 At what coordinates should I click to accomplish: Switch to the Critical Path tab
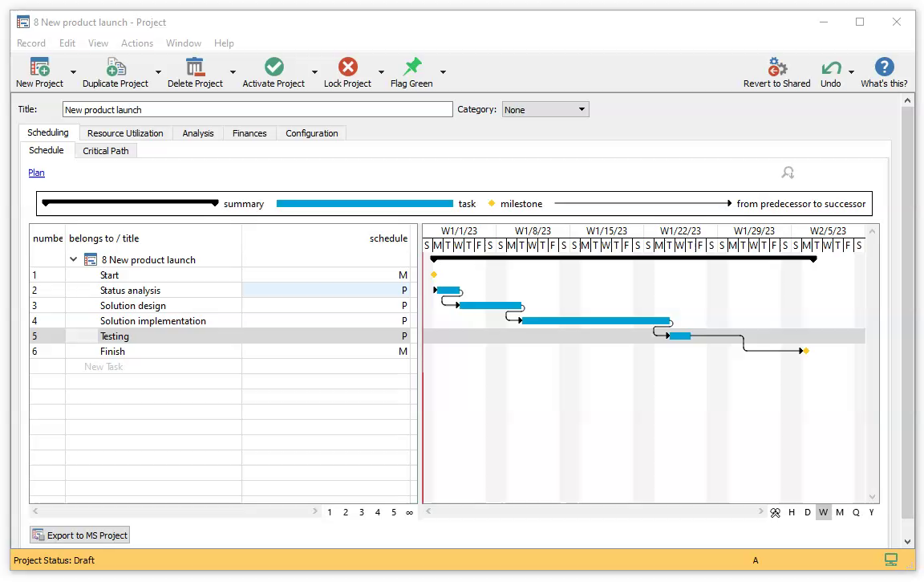(x=106, y=151)
